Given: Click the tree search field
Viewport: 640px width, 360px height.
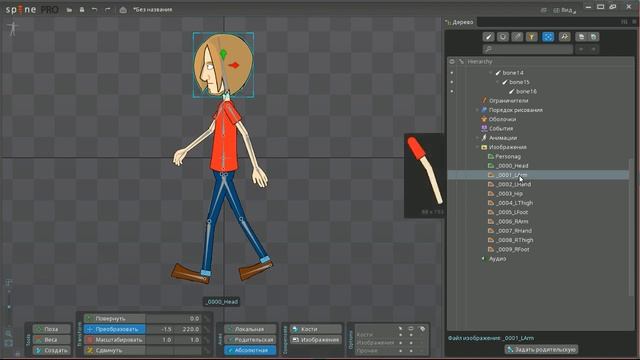Looking at the screenshot, I should tap(528, 49).
